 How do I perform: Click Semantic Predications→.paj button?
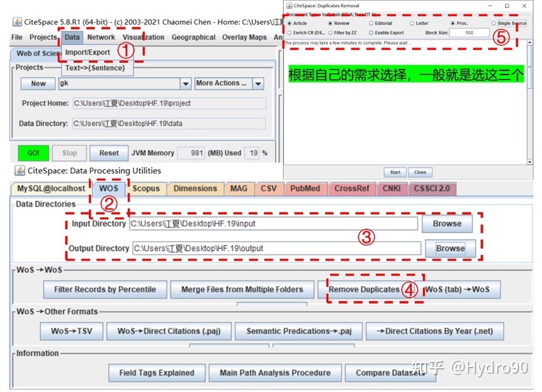tap(299, 331)
